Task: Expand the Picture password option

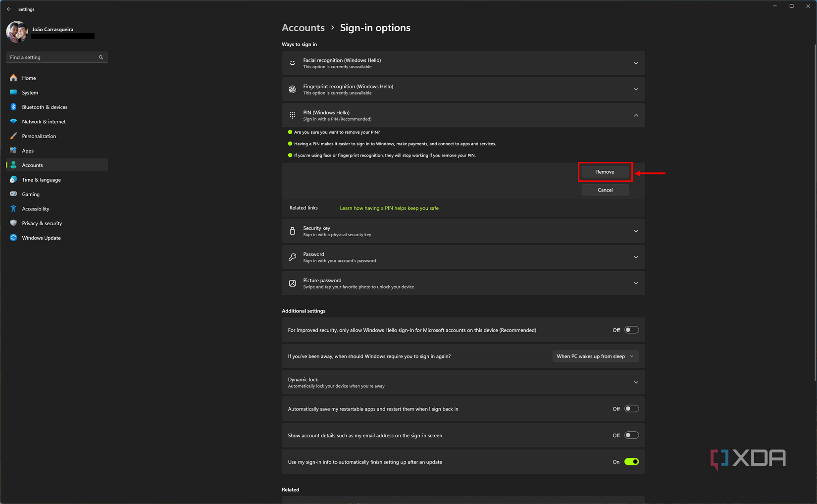Action: [463, 283]
